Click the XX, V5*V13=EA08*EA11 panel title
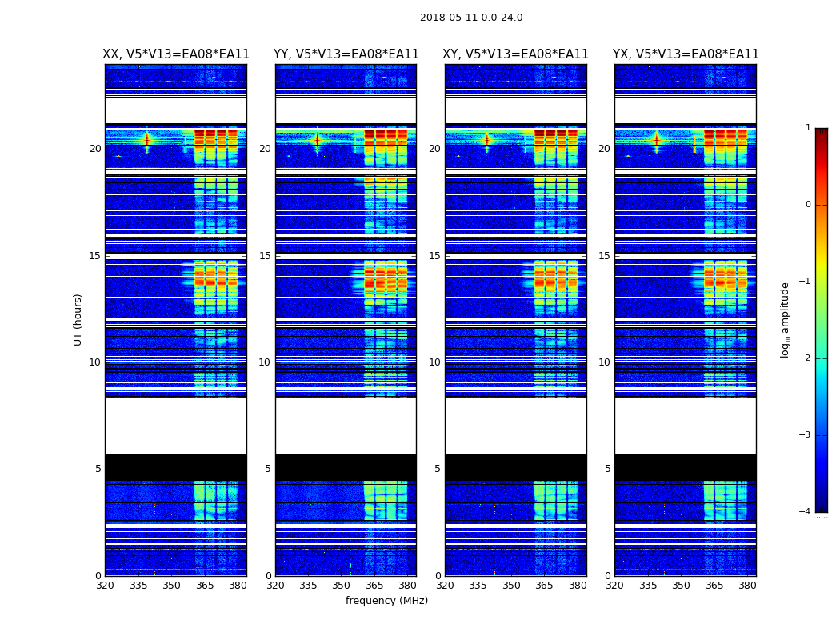 coord(176,54)
